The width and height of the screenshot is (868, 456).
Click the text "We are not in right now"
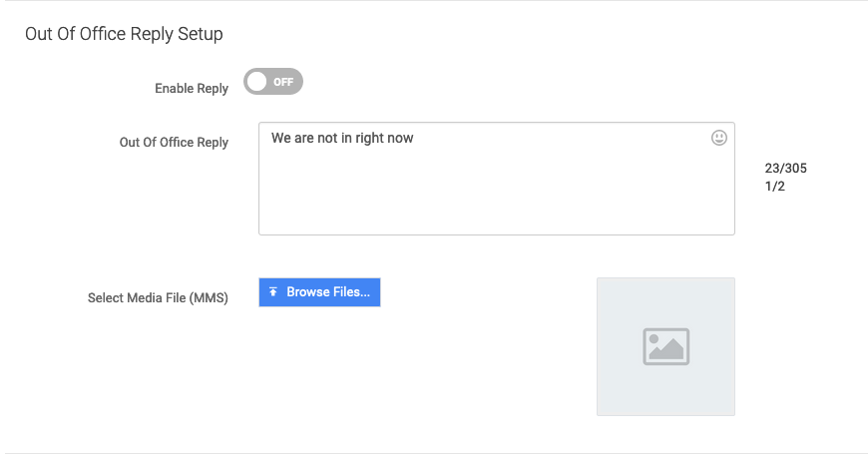pos(342,139)
